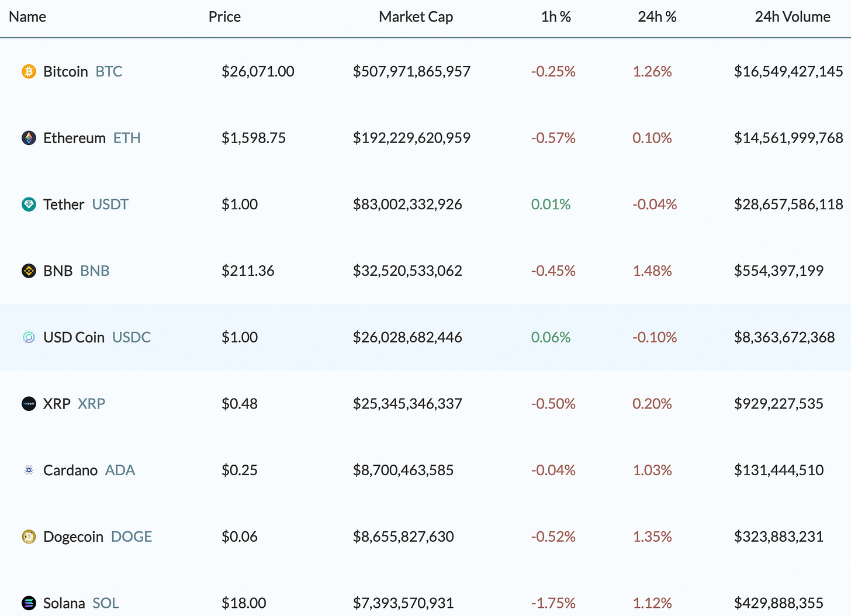Click the Bitcoin coin logo icon
Image resolution: width=851 pixels, height=616 pixels.
coord(29,71)
